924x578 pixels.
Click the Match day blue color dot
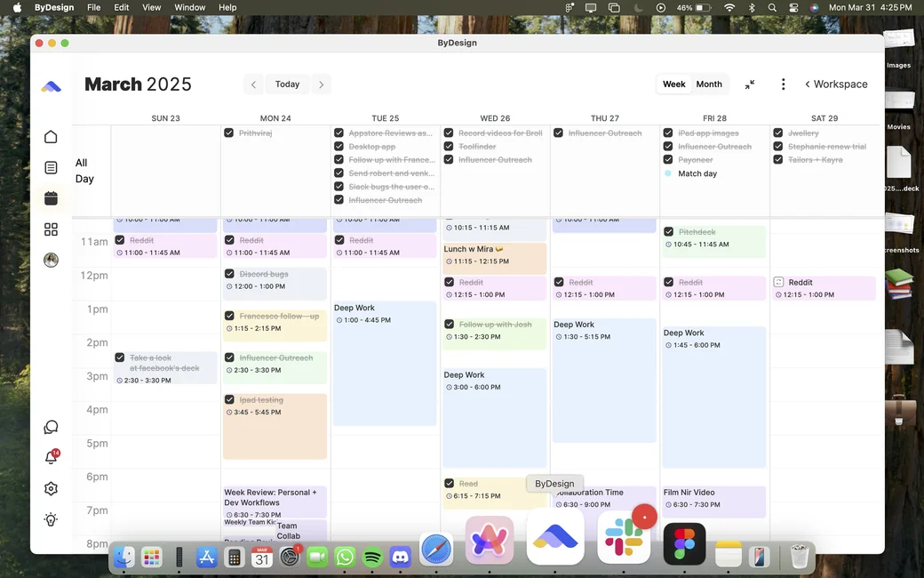[667, 173]
